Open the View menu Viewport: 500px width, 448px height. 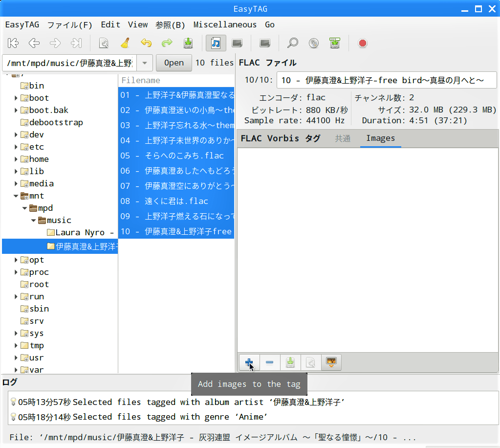pyautogui.click(x=138, y=24)
